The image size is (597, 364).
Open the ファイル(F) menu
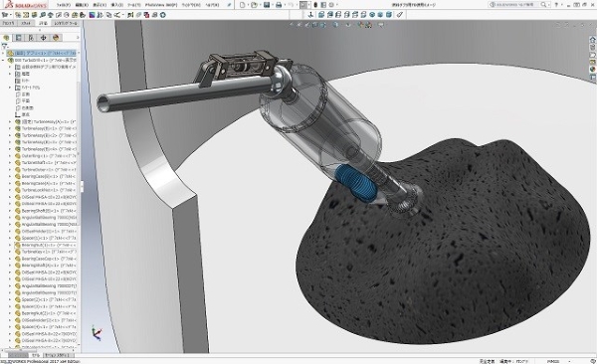[x=64, y=5]
